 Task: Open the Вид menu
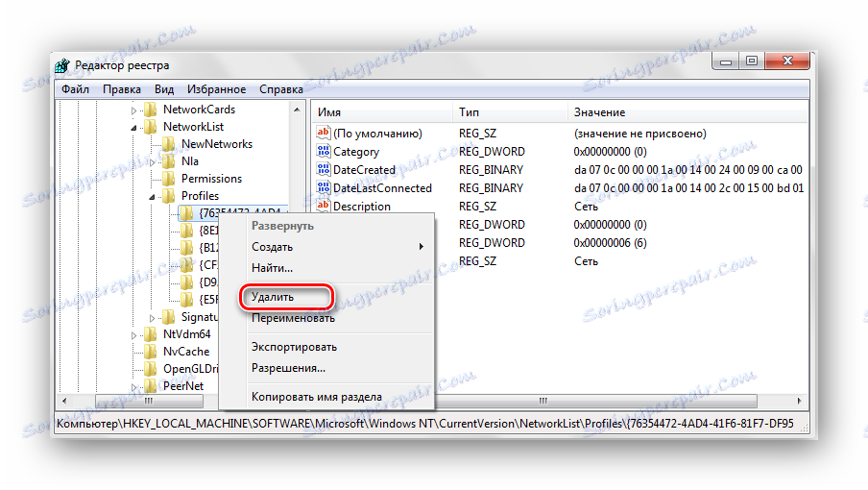(x=164, y=89)
